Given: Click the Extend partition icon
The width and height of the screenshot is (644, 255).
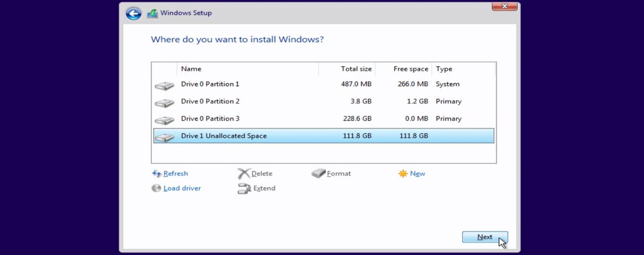Looking at the screenshot, I should [244, 188].
